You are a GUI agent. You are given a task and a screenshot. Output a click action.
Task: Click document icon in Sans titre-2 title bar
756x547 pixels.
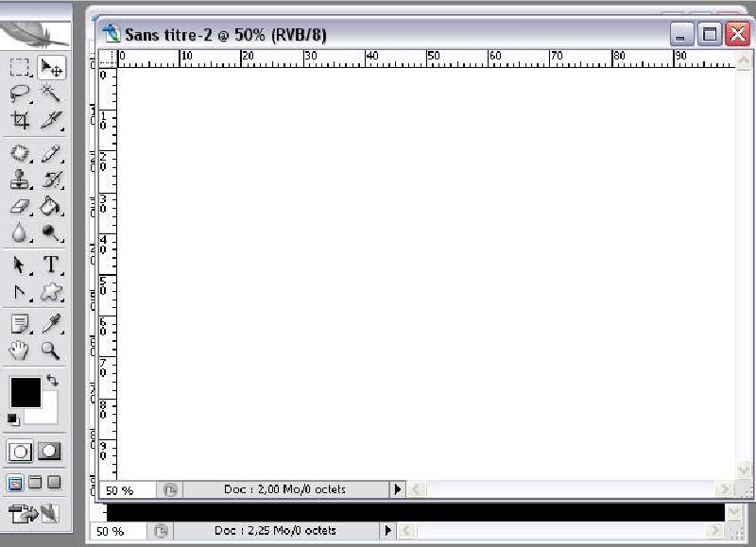coord(111,33)
